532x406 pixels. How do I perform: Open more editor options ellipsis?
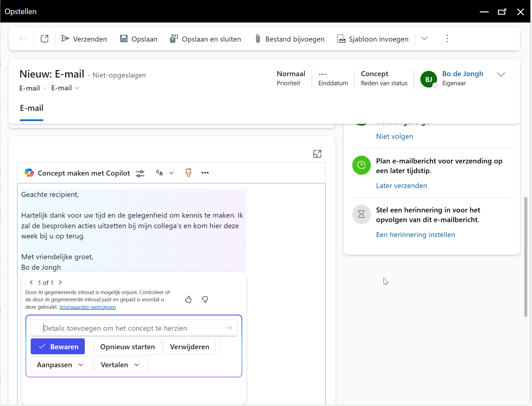[x=205, y=173]
